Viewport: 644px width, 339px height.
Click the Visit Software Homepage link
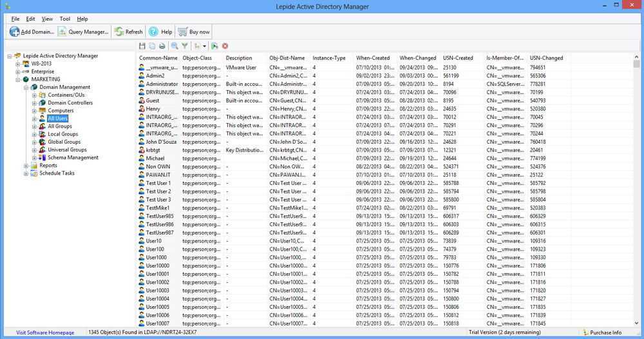pos(45,333)
